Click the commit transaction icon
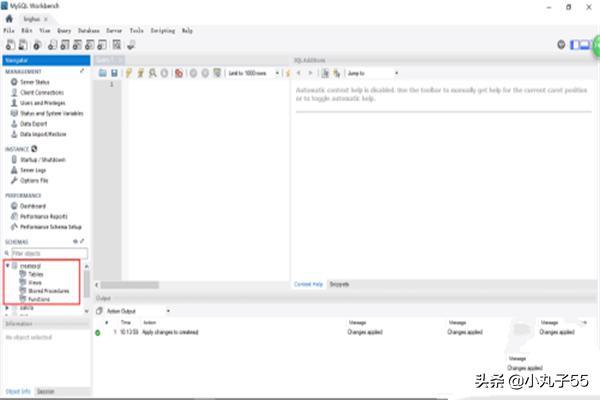 pyautogui.click(x=193, y=73)
